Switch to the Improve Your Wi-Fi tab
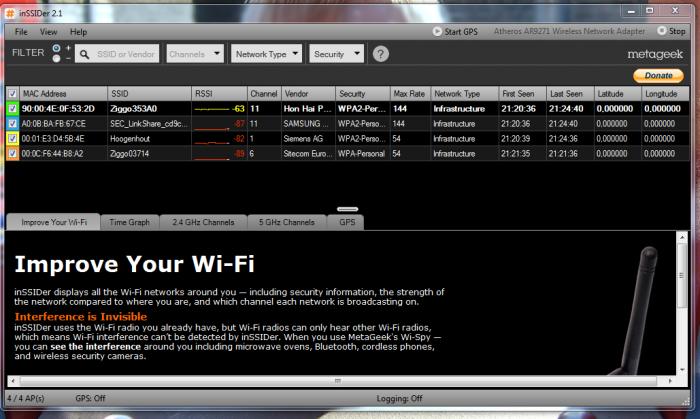Viewport: 700px width, 419px height. click(x=54, y=222)
